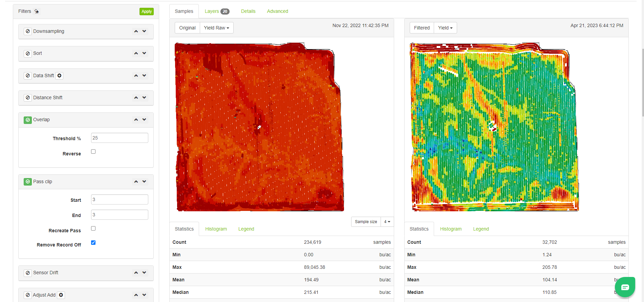Click the Original button
Screen dimensions: 644x302
(x=187, y=28)
